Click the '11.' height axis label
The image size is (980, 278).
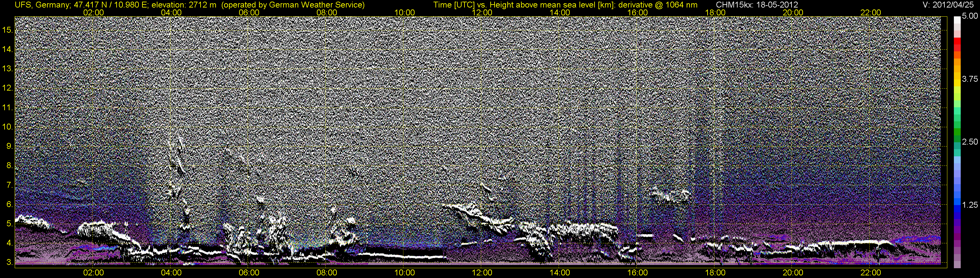click(8, 107)
